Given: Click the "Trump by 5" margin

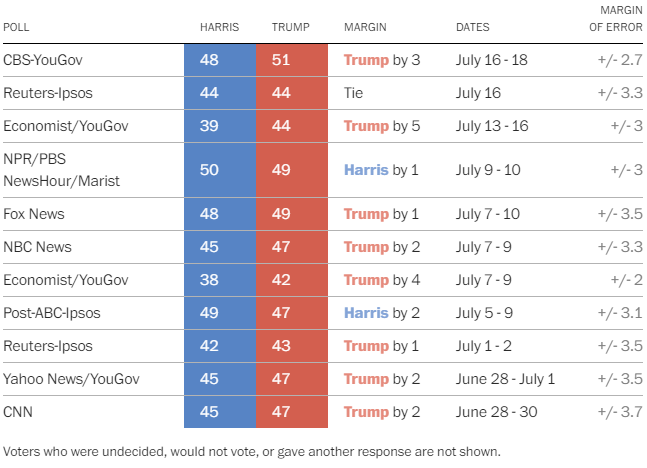Looking at the screenshot, I should 381,126.
